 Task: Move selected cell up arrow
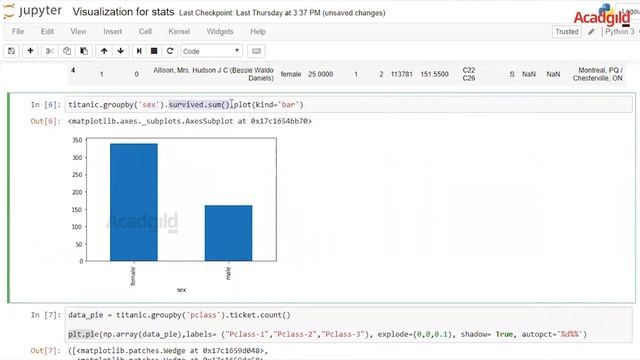pos(104,51)
